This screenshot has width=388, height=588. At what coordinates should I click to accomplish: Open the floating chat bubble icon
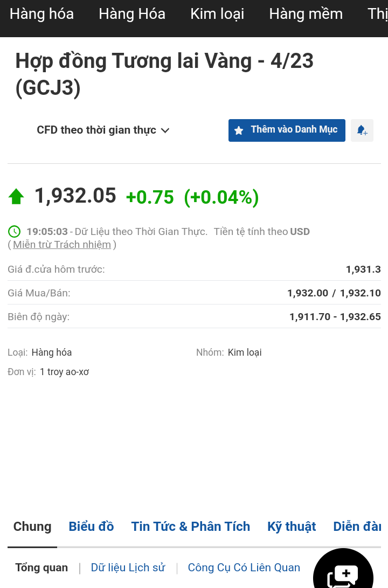[x=343, y=575]
